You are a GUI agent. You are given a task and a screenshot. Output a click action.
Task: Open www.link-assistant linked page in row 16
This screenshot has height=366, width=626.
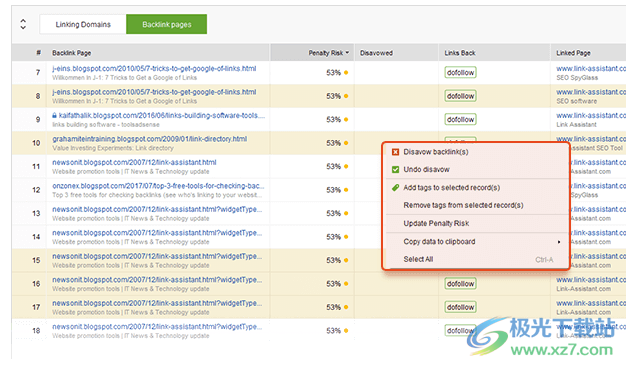tap(591, 280)
